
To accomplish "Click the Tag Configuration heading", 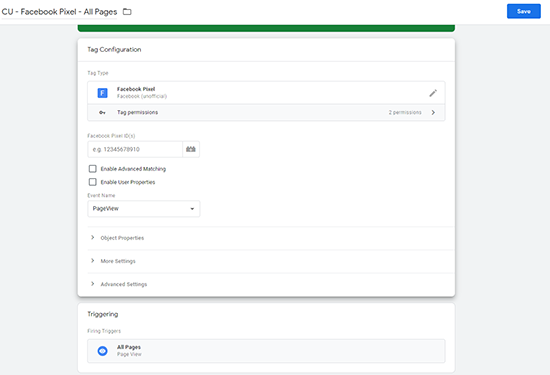I will [x=114, y=49].
